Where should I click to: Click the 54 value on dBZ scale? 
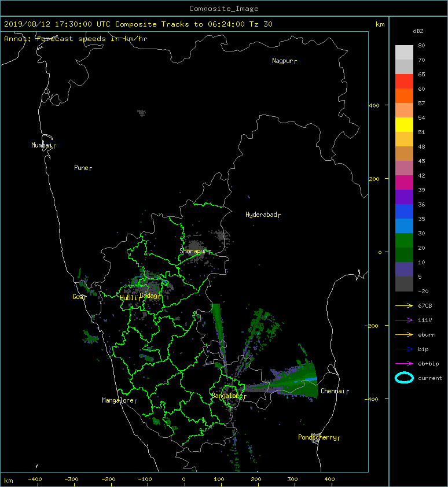pos(421,118)
